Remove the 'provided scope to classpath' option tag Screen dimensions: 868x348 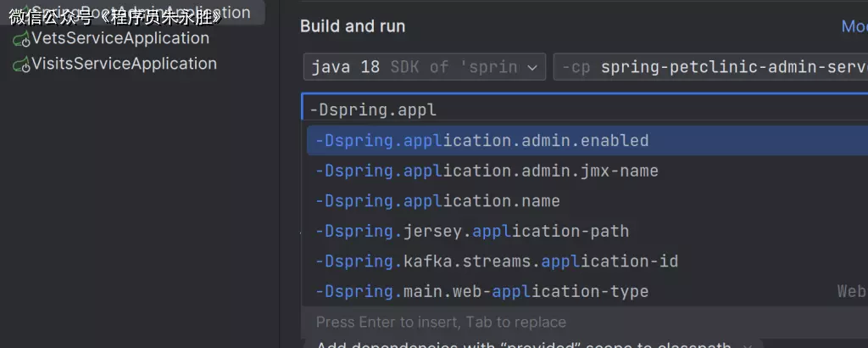click(748, 345)
